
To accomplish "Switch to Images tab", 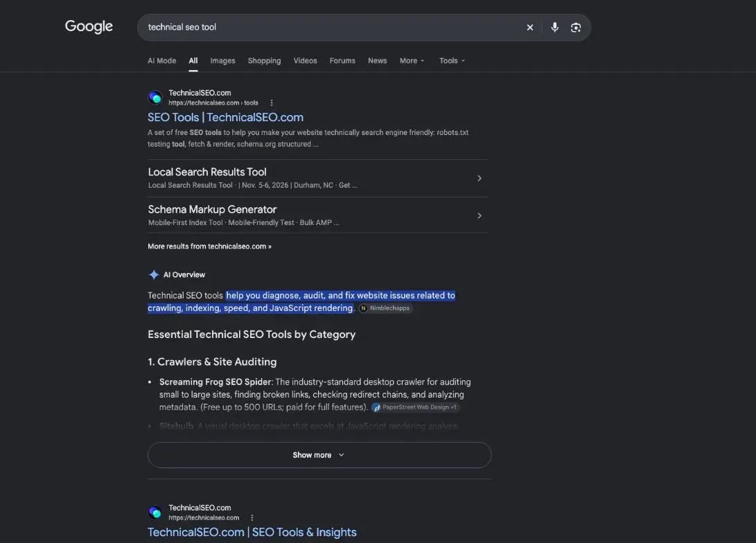I will pos(222,61).
